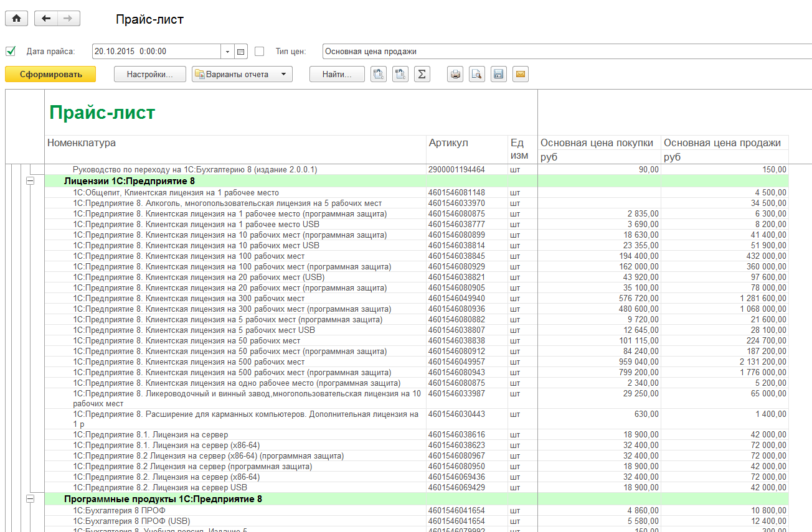Click article number 4601546049957
The width and height of the screenshot is (812, 532).
click(456, 362)
